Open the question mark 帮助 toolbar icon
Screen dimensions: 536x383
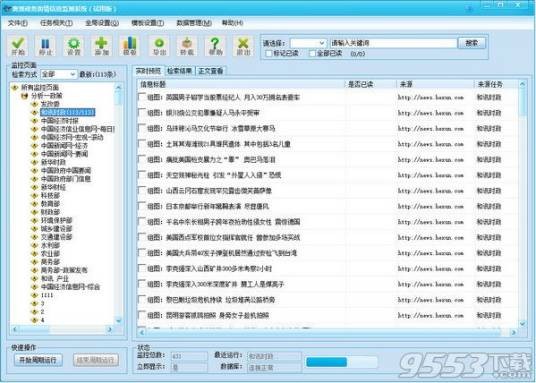215,46
